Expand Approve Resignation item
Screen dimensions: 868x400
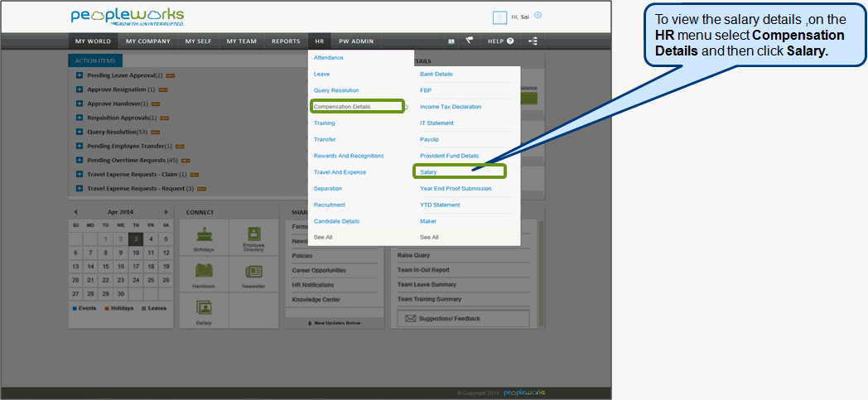click(80, 89)
